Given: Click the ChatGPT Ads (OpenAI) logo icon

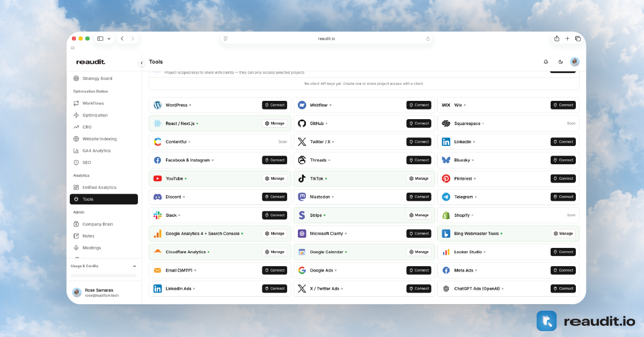Looking at the screenshot, I should click(x=446, y=289).
